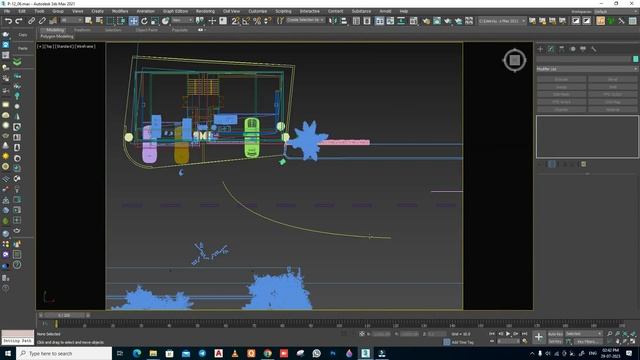Open the project path dropdown in toolbar
The width and height of the screenshot is (640, 360).
[x=502, y=21]
